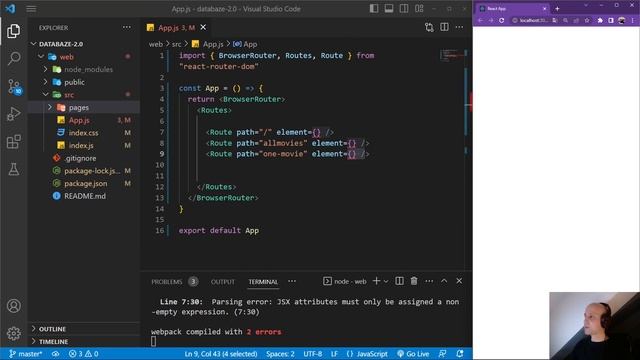Screen dimensions: 640x360
Task: Open the hamburger application menu
Action: pos(31,9)
